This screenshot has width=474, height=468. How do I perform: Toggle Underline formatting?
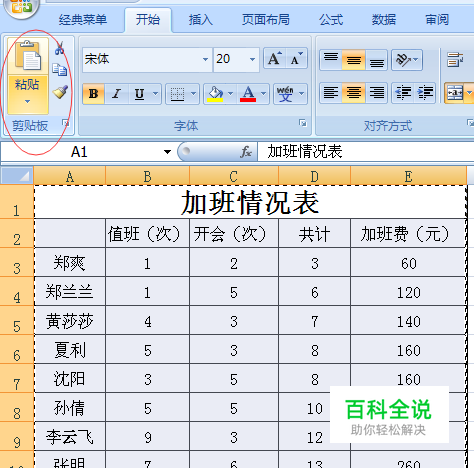[x=139, y=94]
